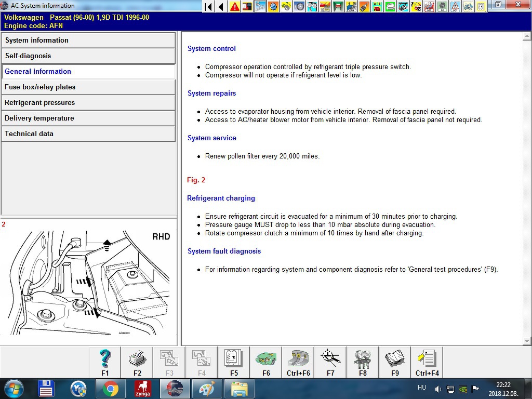Open the Technical data section
This screenshot has width=532, height=399.
coord(88,134)
